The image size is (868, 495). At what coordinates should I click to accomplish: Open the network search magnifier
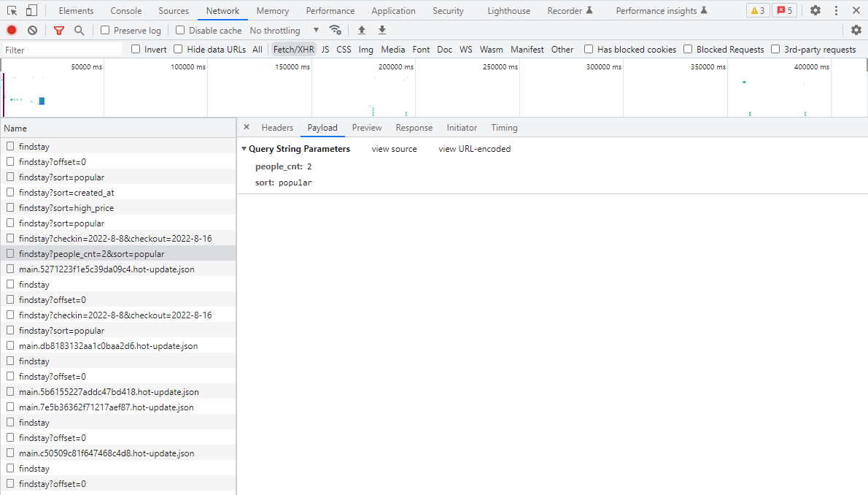pyautogui.click(x=80, y=31)
